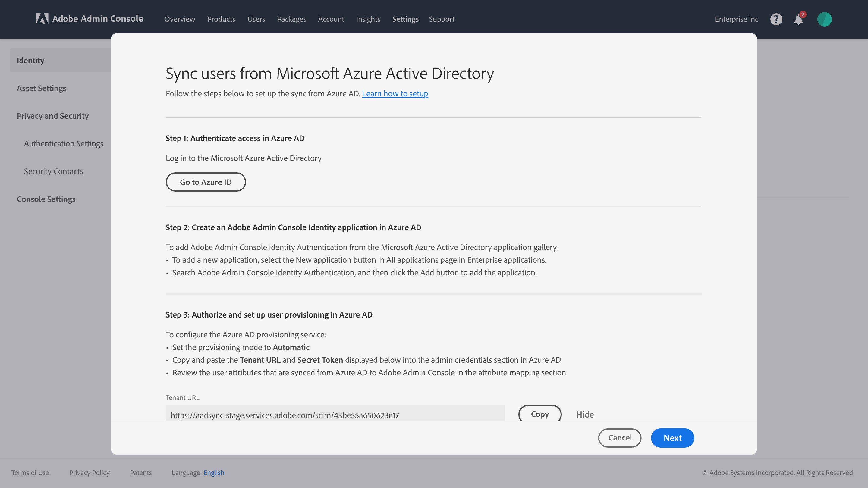Go to the Overview tab
868x488 pixels.
pos(180,19)
